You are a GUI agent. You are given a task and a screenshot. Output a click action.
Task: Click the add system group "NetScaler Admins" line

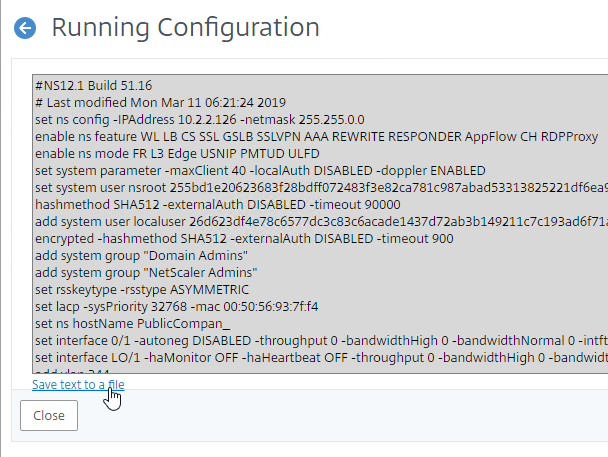(x=146, y=273)
